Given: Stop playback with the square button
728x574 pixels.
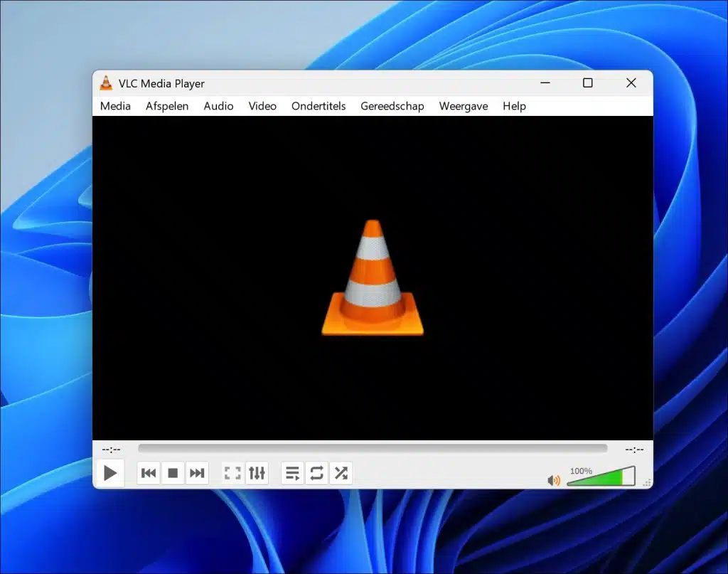Looking at the screenshot, I should [173, 473].
